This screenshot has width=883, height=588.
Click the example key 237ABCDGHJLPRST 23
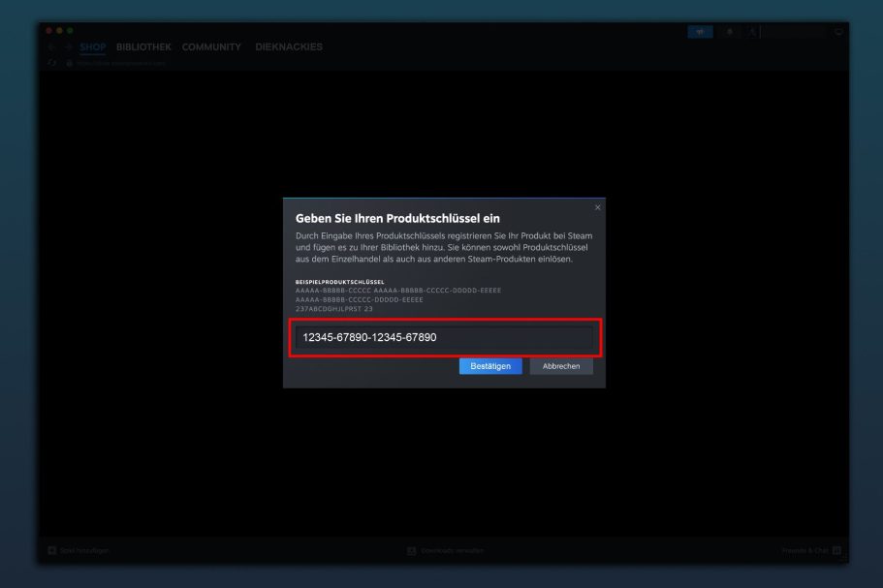click(334, 309)
